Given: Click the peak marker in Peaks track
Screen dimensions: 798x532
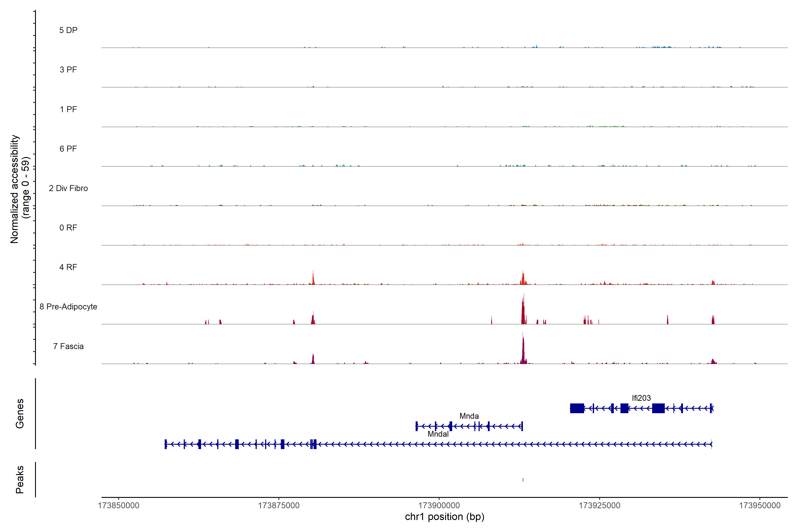Looking at the screenshot, I should [523, 480].
